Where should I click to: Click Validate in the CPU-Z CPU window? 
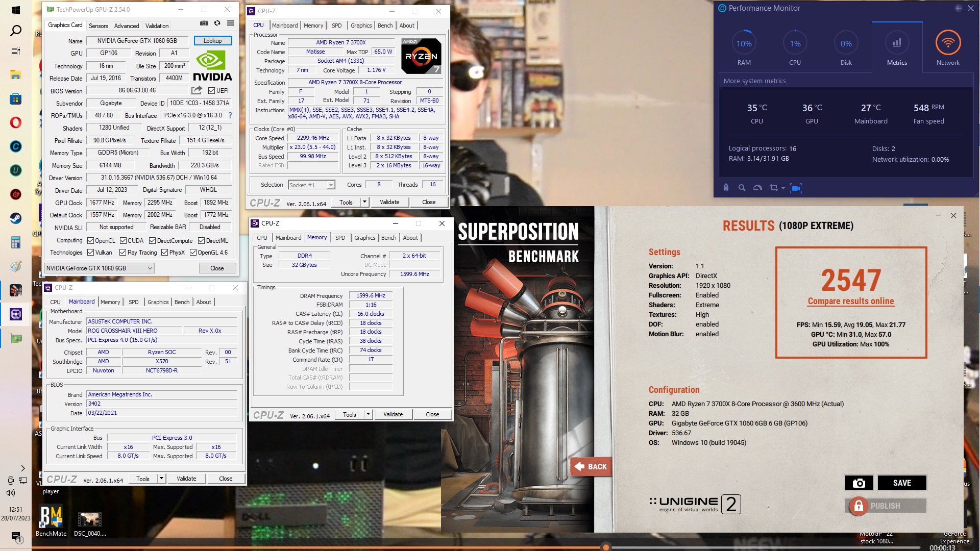(x=389, y=202)
